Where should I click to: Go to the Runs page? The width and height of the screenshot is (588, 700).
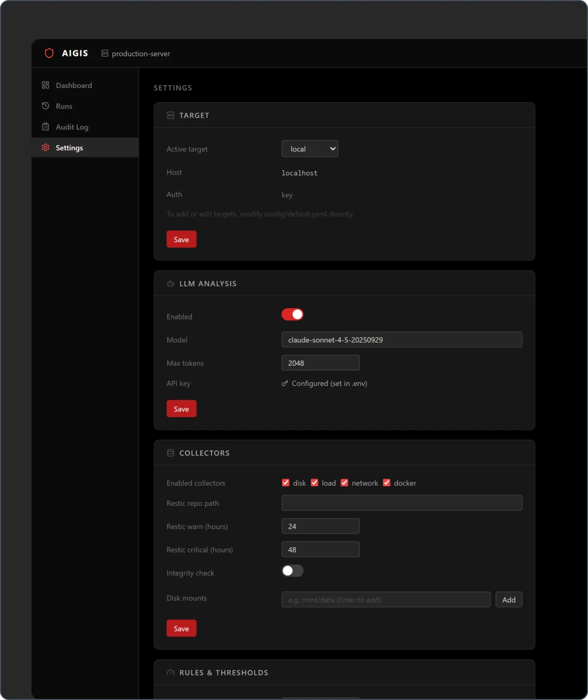pyautogui.click(x=85, y=106)
